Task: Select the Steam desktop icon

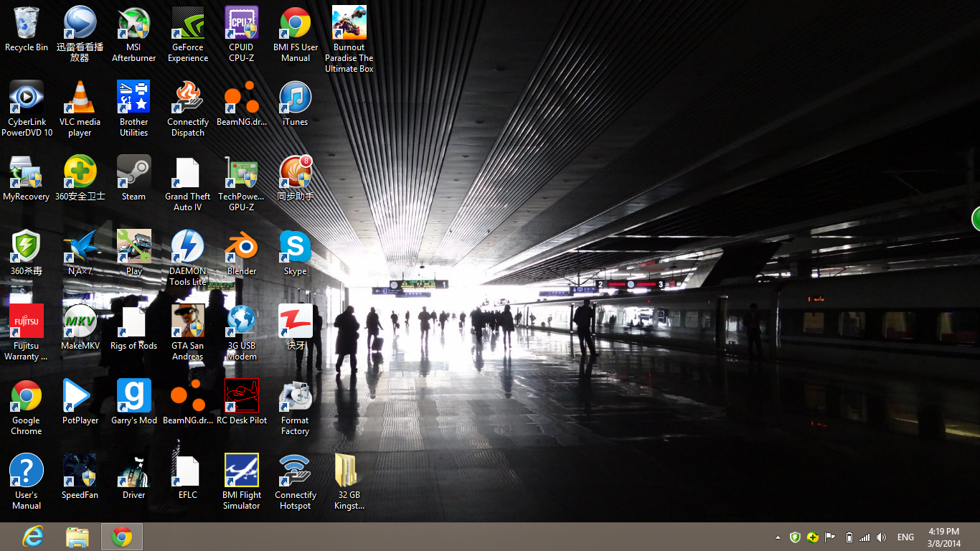Action: 133,173
